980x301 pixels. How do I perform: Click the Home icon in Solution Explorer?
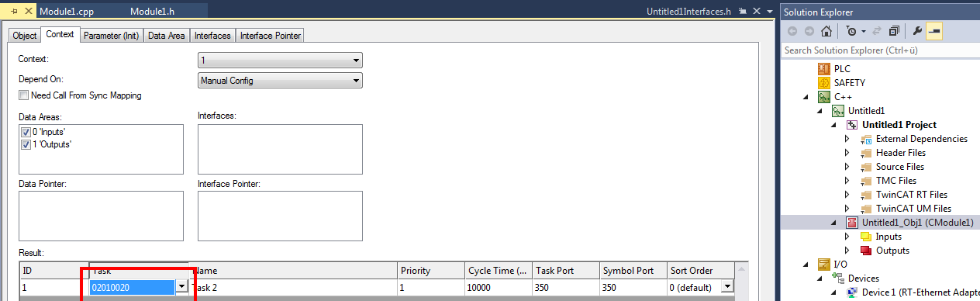[827, 31]
